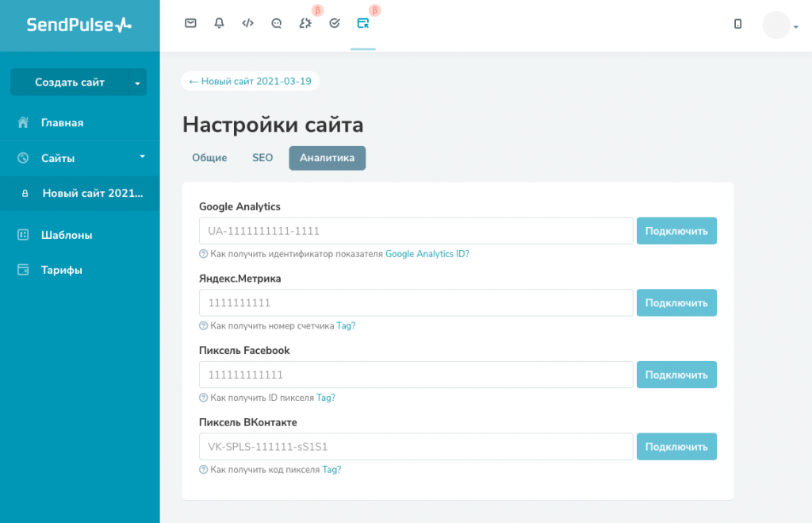Focus the Яндекс.Метрика counter field
Viewport: 812px width, 523px height.
coord(416,302)
